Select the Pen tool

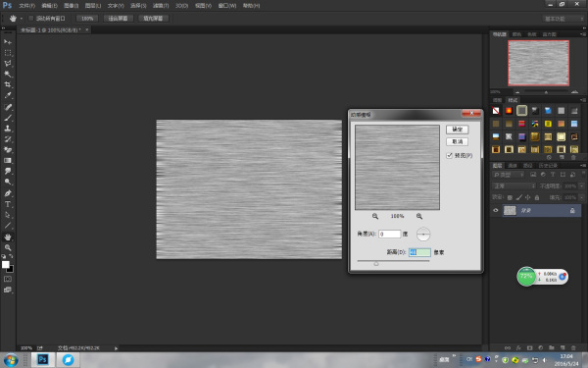pyautogui.click(x=8, y=193)
